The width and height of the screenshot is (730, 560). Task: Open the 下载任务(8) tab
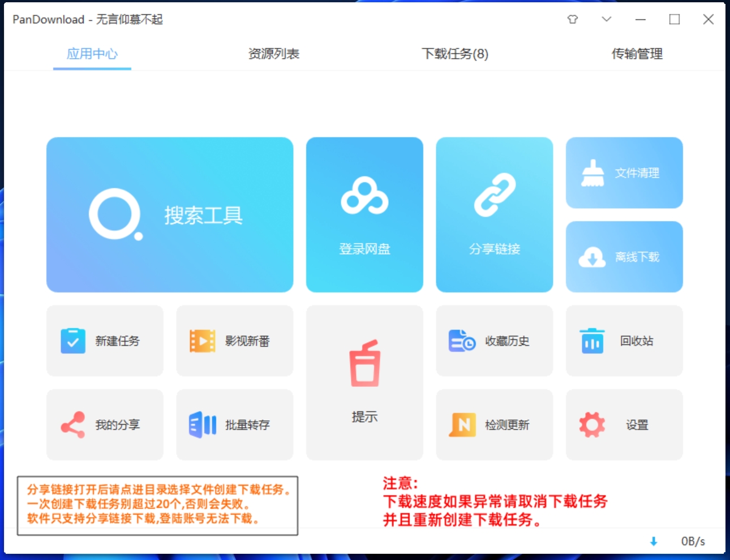456,54
